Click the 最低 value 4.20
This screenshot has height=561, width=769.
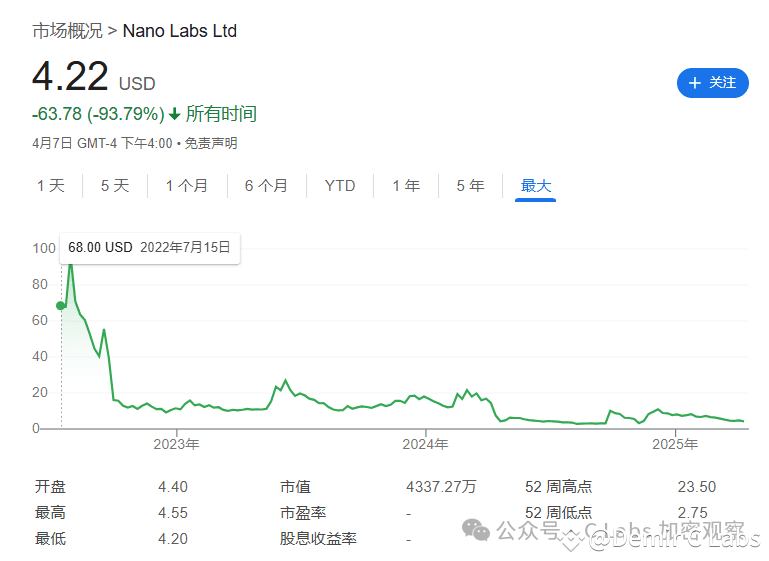(173, 539)
